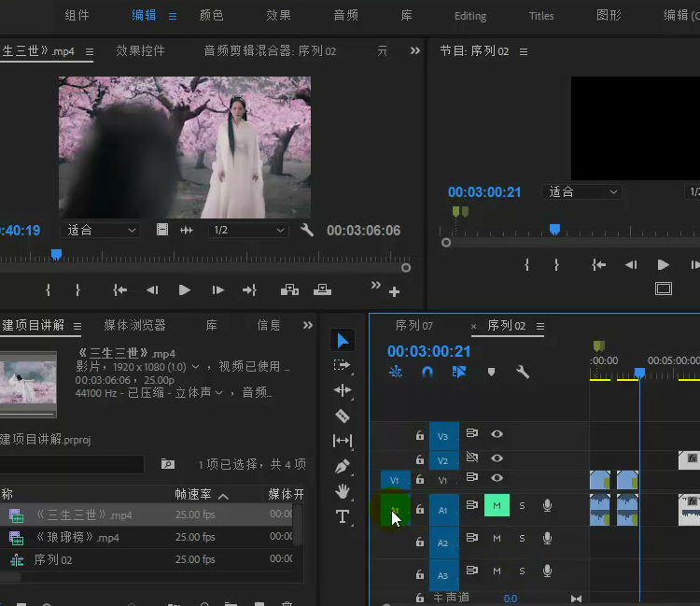Open program monitor panel menu
Viewport: 700px width, 606px height.
coord(524,51)
